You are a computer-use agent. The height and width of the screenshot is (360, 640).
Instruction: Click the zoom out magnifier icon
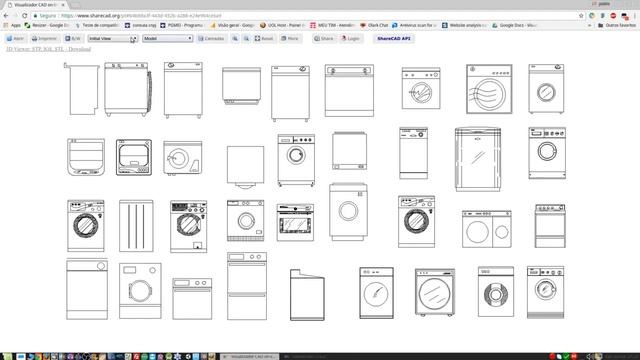[x=246, y=38]
